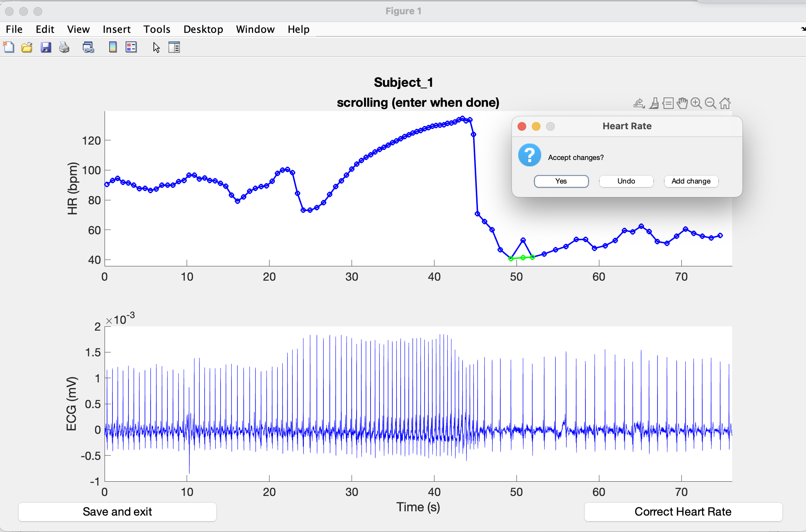806x532 pixels.
Task: Toggle the Brush data tool on the axes
Action: click(654, 104)
